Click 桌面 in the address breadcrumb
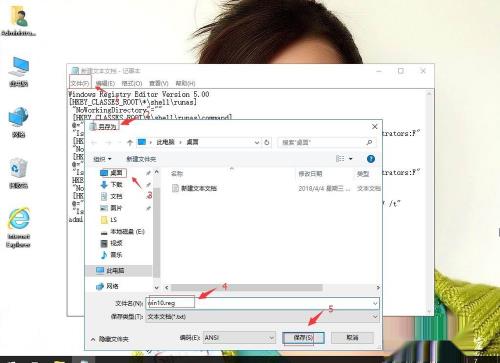The height and width of the screenshot is (363, 500). coord(192,142)
